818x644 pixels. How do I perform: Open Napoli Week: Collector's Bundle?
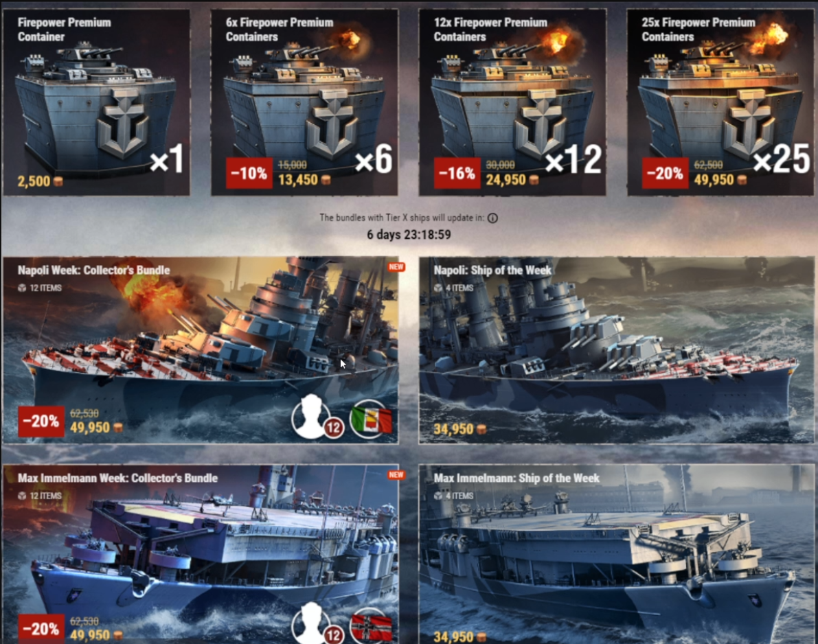(x=201, y=350)
